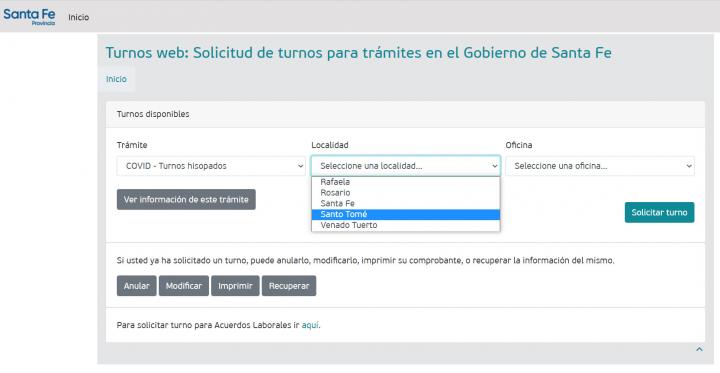The width and height of the screenshot is (720, 373).
Task: Click Ver información de este trámite button
Action: pos(186,199)
